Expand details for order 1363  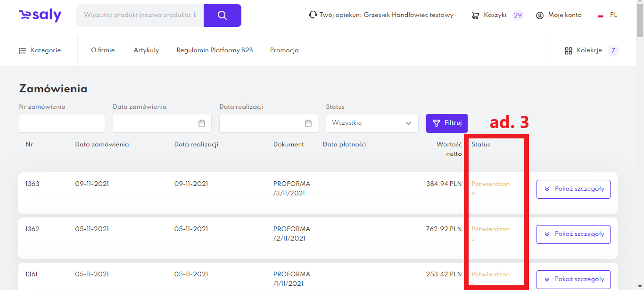point(573,189)
